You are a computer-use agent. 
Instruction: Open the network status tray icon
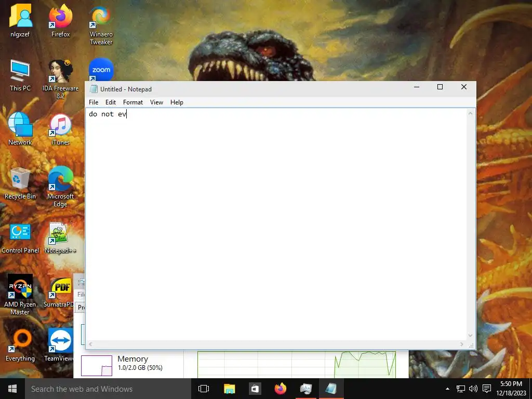(460, 389)
